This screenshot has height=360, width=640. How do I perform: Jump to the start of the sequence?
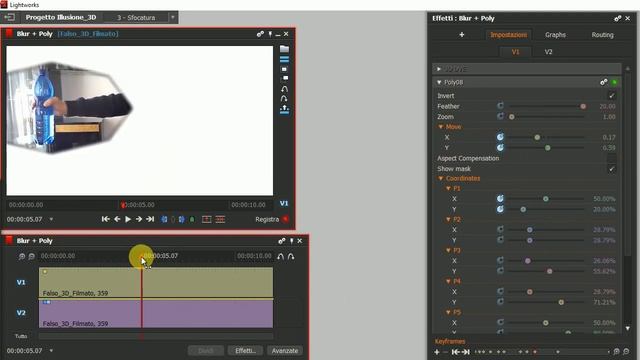tap(105, 219)
